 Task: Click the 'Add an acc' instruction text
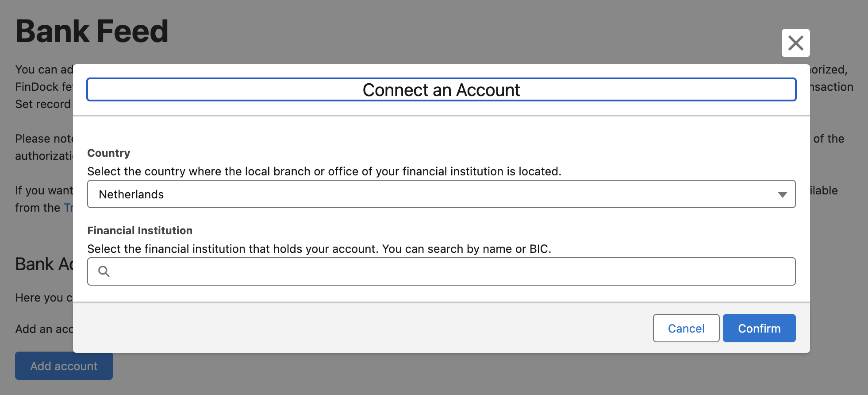[x=44, y=329]
